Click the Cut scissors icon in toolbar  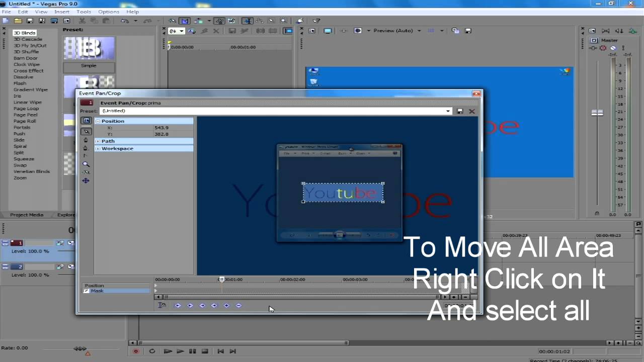(82, 21)
